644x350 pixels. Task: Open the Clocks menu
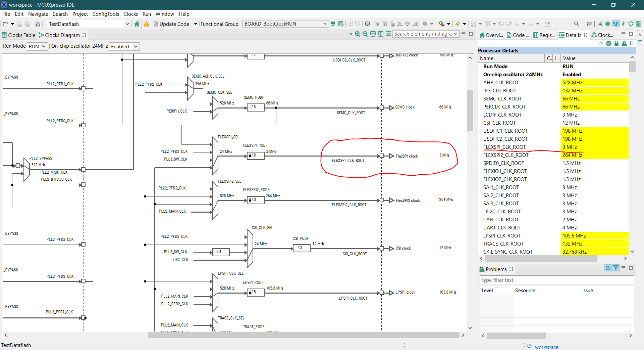click(130, 14)
